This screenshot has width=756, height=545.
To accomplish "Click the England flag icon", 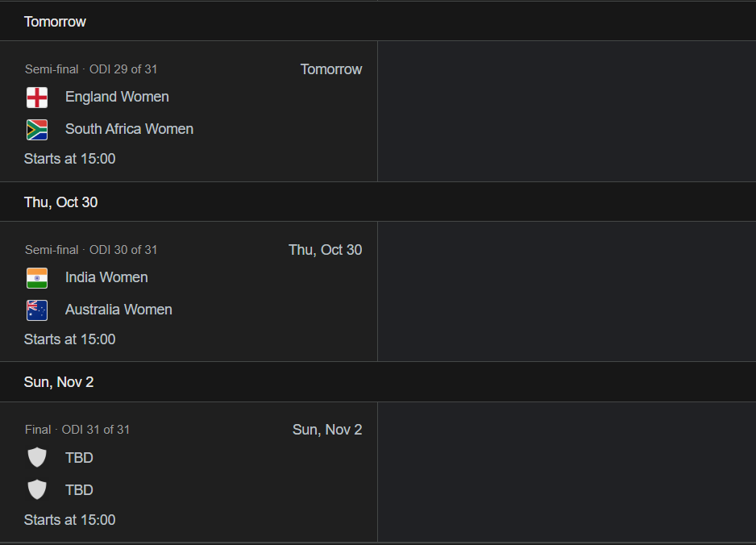I will [37, 98].
